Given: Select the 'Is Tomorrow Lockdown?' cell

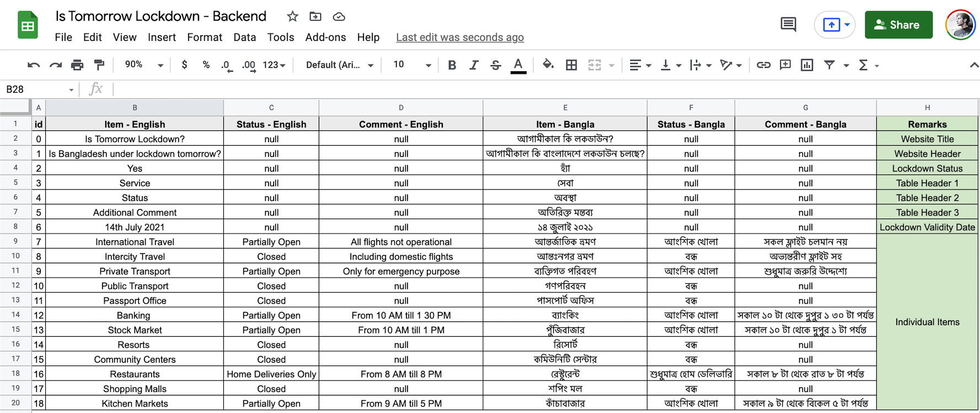Looking at the screenshot, I should pos(135,139).
